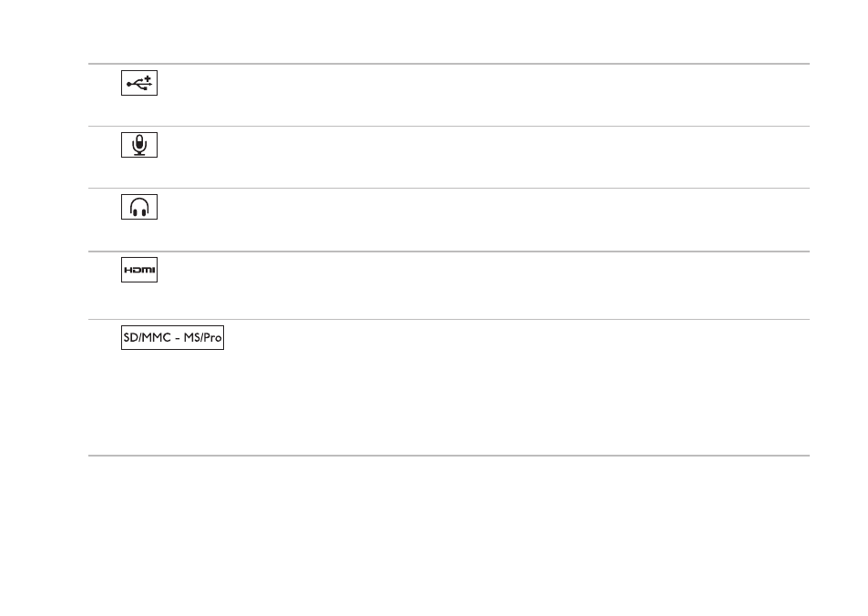This screenshot has height=616, width=868.
Task: Click the blank row area beside the HDMI icon
Action: tap(484, 285)
